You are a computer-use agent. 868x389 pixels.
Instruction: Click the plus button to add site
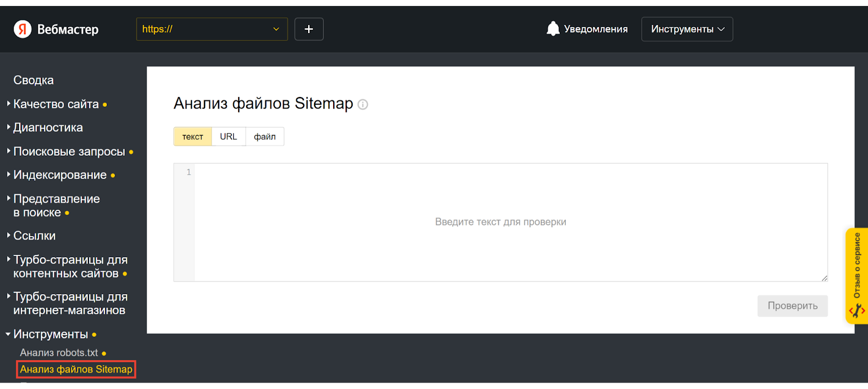point(309,29)
